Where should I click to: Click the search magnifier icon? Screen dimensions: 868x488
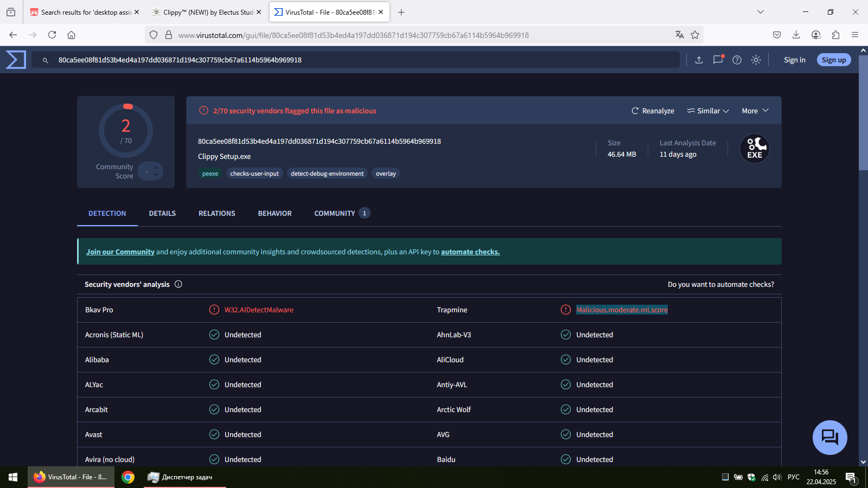tap(46, 60)
